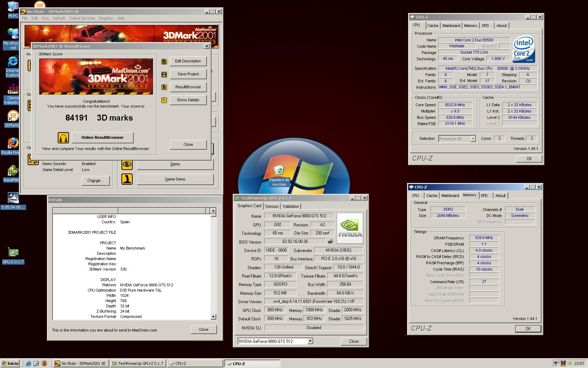The height and width of the screenshot is (368, 588).
Task: Click the Change... button in 3DMark
Action: tap(96, 181)
